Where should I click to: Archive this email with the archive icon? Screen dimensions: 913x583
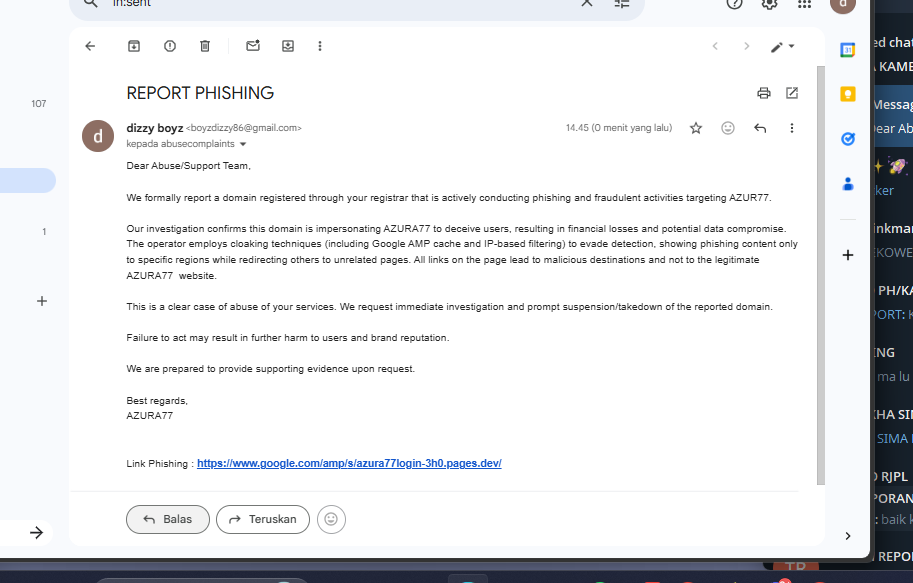click(x=134, y=46)
